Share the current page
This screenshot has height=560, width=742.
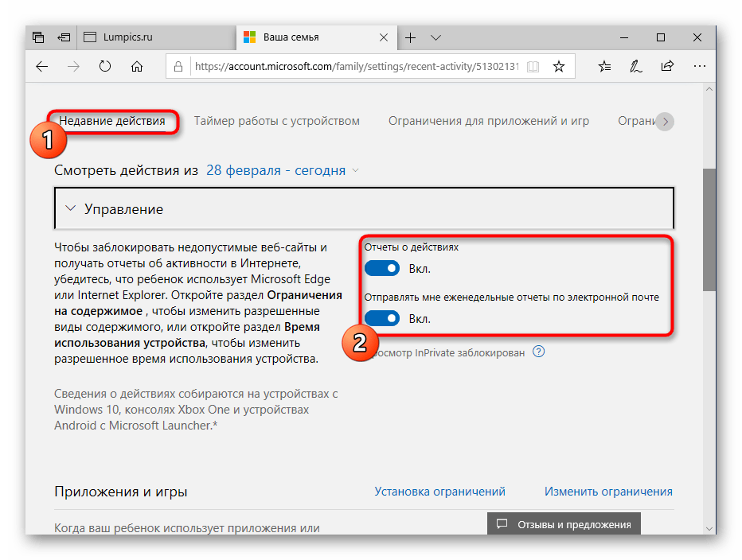[x=667, y=67]
